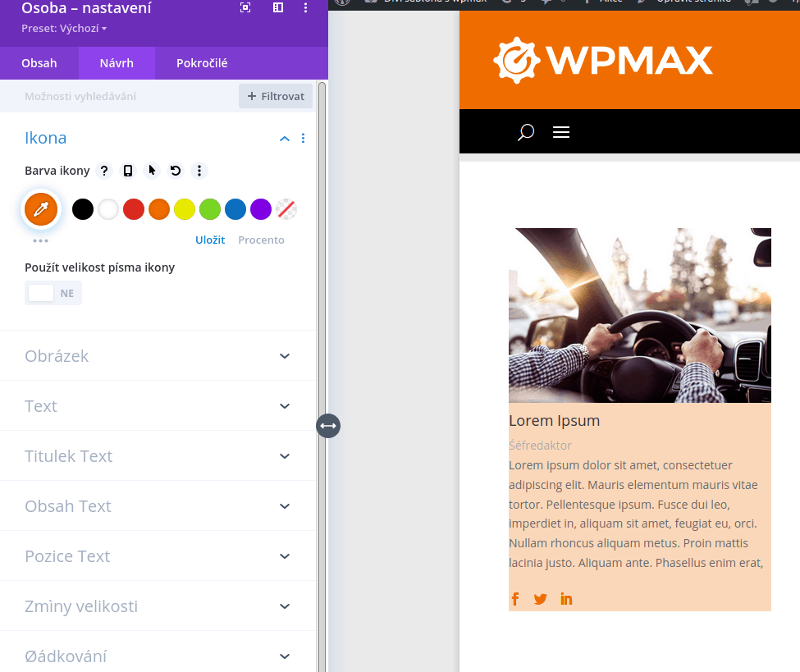Focus the Možnosti vyhledávání search field

(120, 97)
